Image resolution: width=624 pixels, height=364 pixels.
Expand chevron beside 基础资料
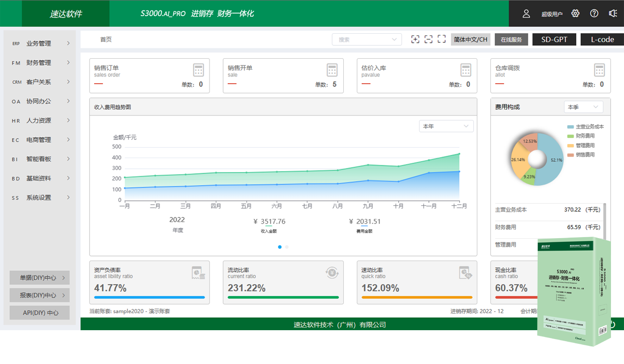(68, 178)
